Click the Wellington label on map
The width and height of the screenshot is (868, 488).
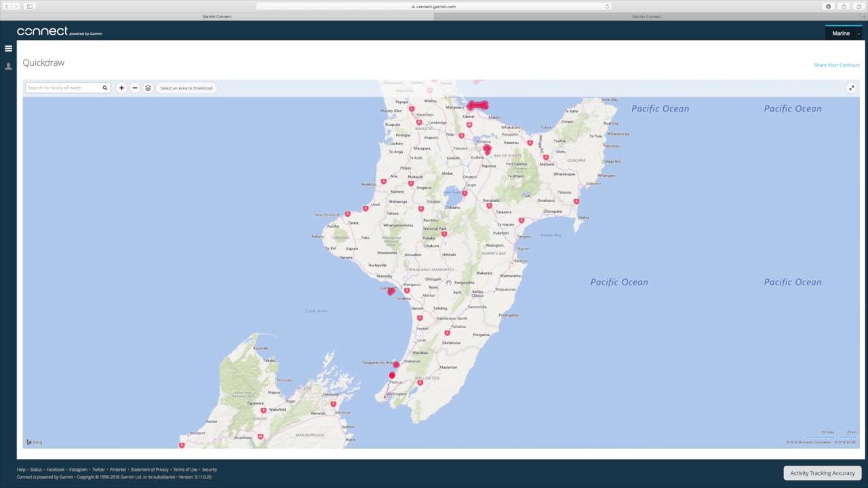pos(397,394)
